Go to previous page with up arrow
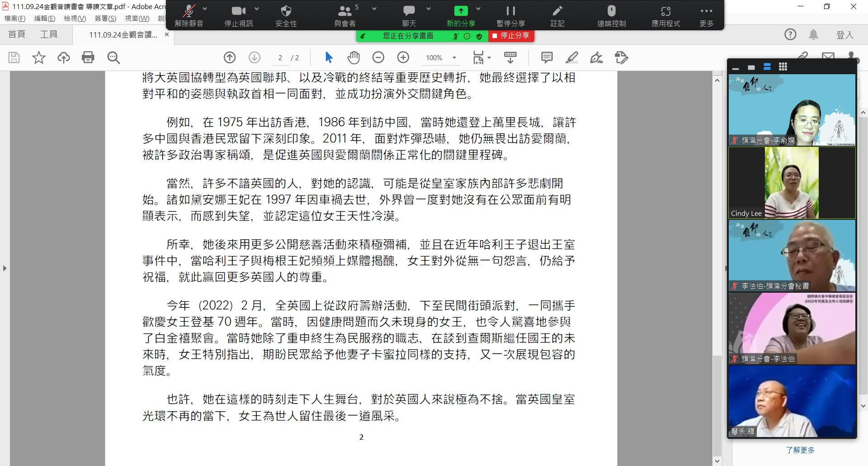 pyautogui.click(x=230, y=57)
